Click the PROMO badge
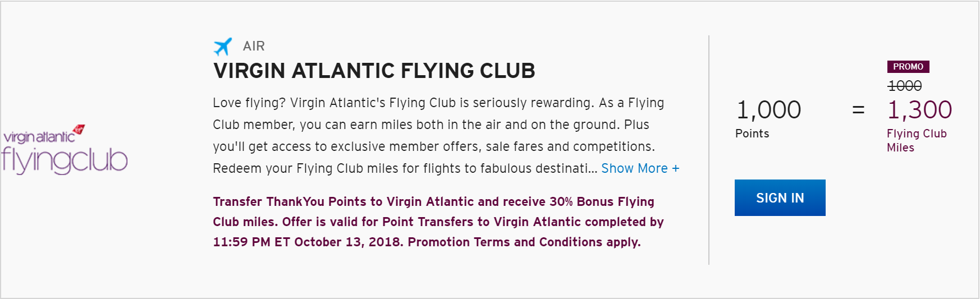Viewport: 980px width, 299px height. [908, 67]
